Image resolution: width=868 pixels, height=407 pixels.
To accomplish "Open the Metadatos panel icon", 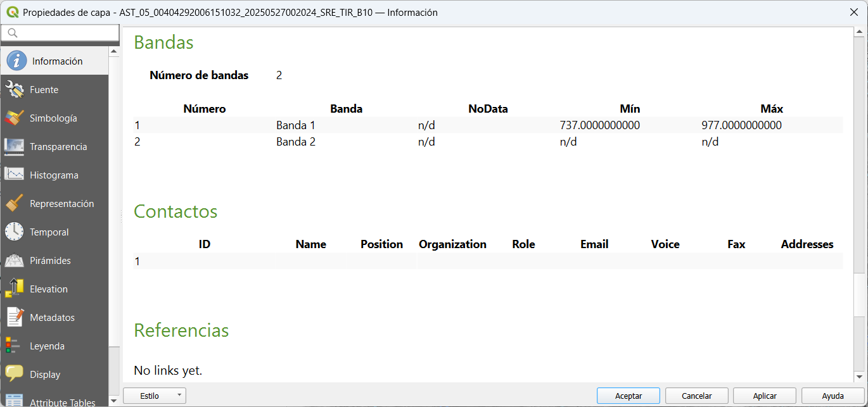I will point(14,317).
